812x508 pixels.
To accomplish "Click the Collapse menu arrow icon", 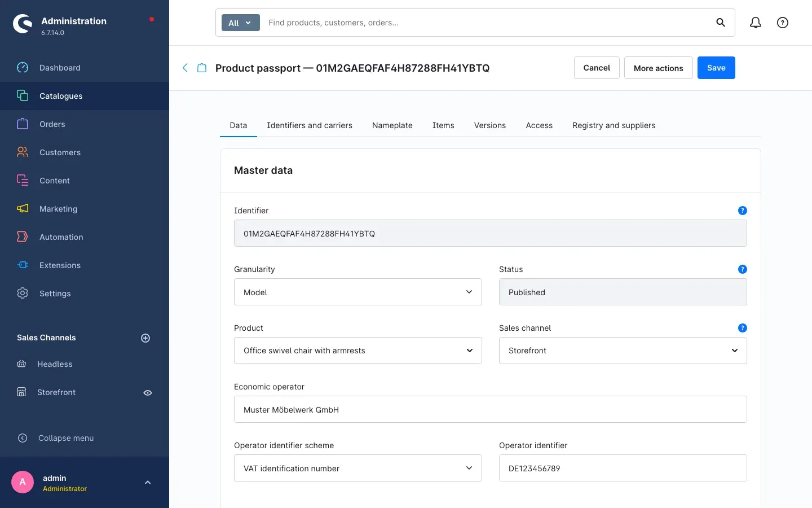I will click(23, 438).
